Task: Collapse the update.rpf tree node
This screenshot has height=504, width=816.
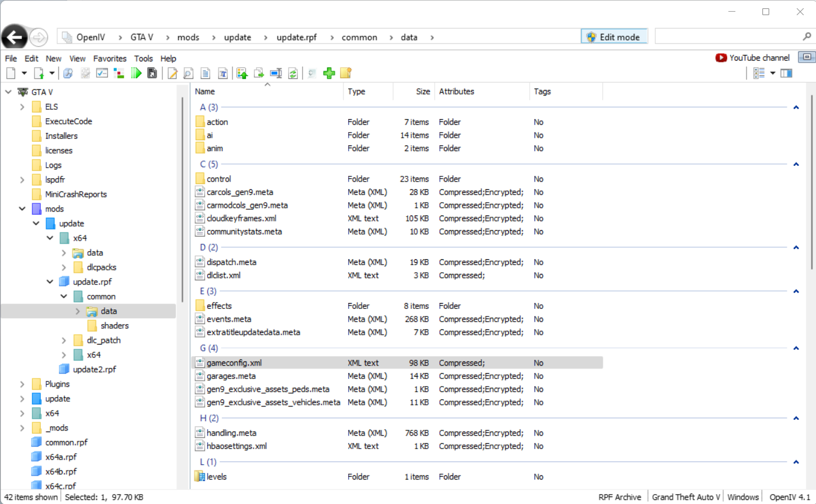Action: point(50,282)
